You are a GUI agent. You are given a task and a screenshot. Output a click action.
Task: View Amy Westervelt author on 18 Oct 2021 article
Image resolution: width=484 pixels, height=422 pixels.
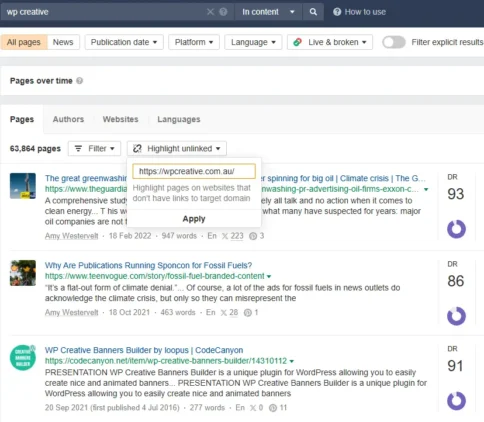(x=72, y=313)
